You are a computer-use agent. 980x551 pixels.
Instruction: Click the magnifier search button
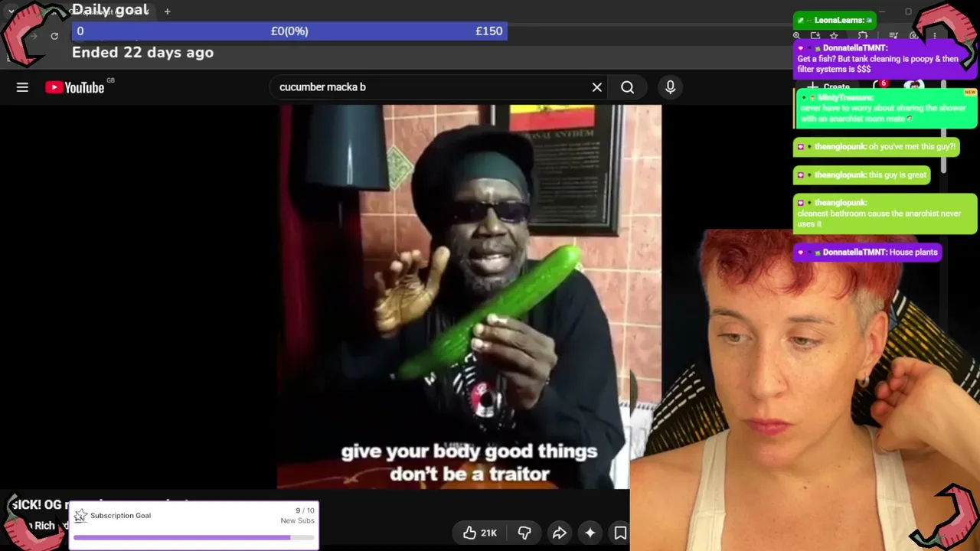(627, 87)
